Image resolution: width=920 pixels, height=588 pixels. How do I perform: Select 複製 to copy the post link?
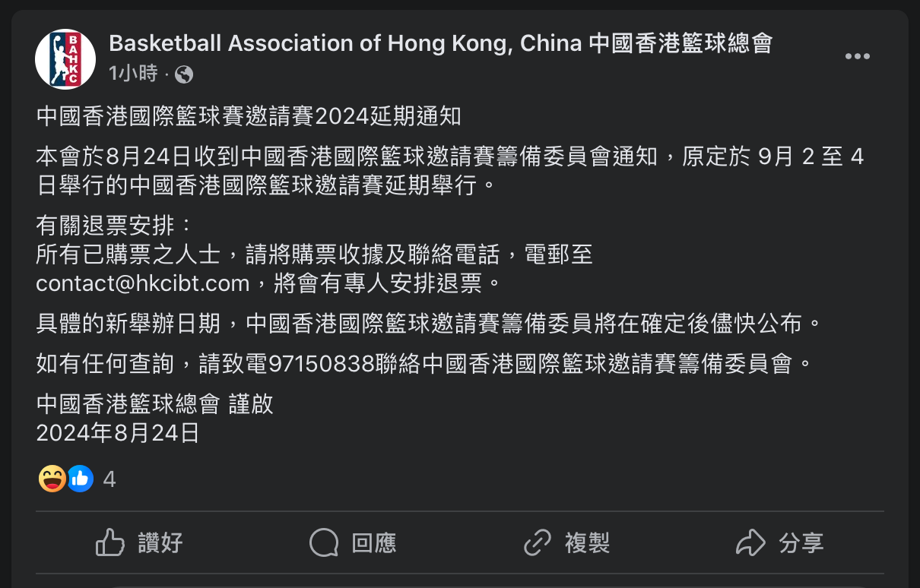click(587, 543)
